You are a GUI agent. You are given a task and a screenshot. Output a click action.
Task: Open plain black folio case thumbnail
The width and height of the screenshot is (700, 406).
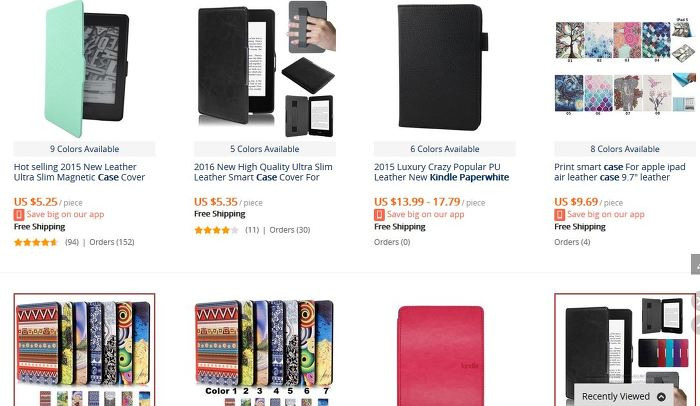(442, 67)
